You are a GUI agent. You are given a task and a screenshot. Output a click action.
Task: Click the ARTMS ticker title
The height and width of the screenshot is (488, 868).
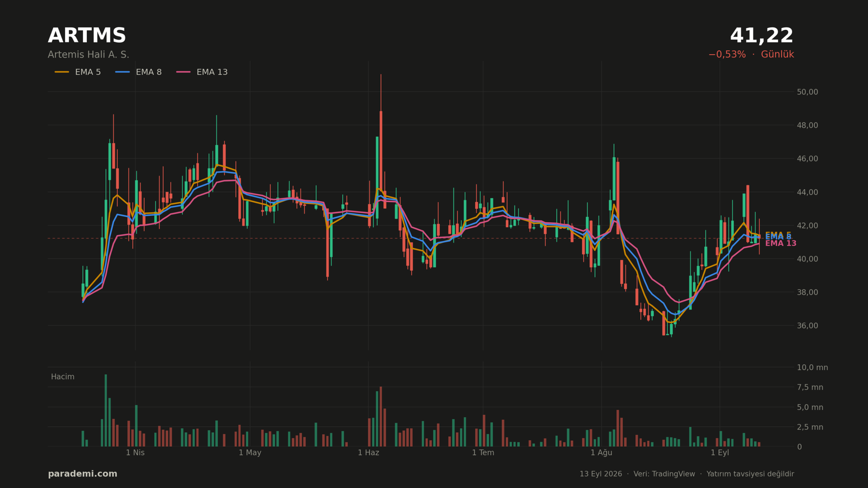(87, 36)
